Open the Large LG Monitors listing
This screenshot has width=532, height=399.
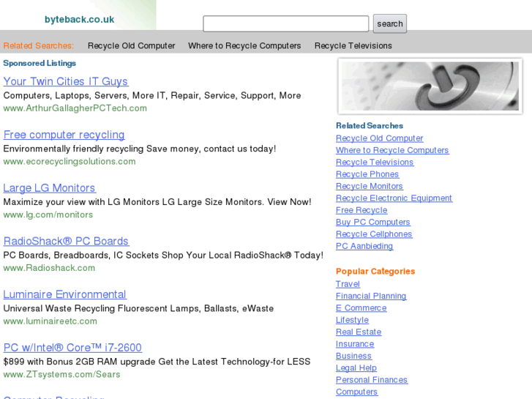[x=50, y=188]
